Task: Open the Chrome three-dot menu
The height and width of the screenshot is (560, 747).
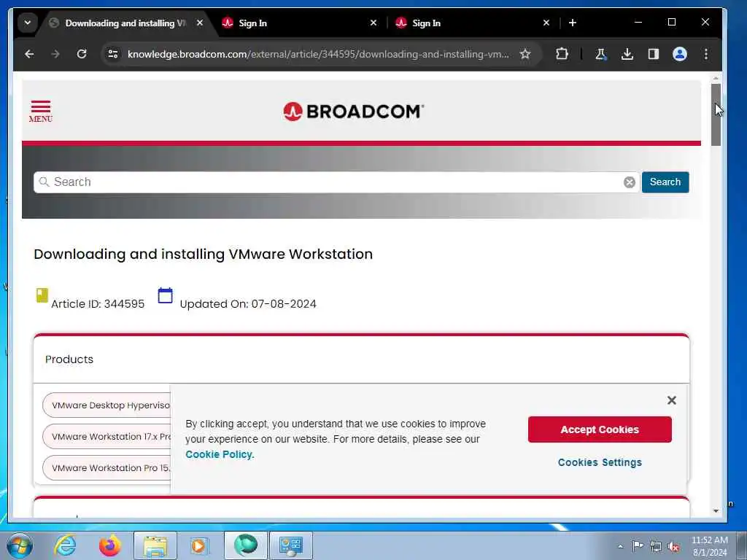Action: tap(706, 54)
